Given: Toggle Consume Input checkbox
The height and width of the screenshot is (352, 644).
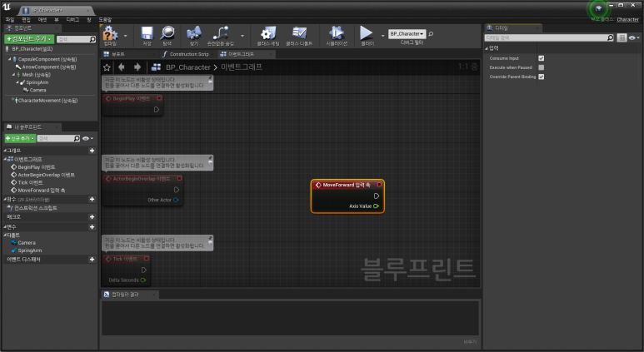Looking at the screenshot, I should click(x=542, y=58).
